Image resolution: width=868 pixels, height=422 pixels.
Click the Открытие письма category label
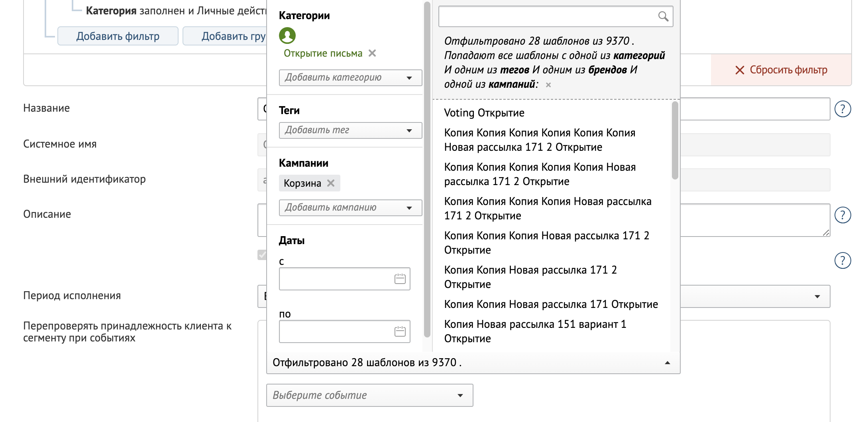[x=323, y=53]
